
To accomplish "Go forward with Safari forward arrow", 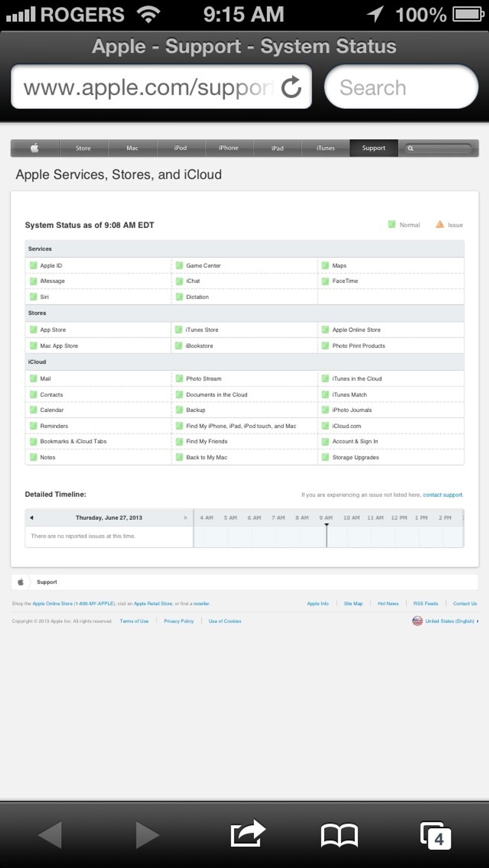I will pos(147,835).
